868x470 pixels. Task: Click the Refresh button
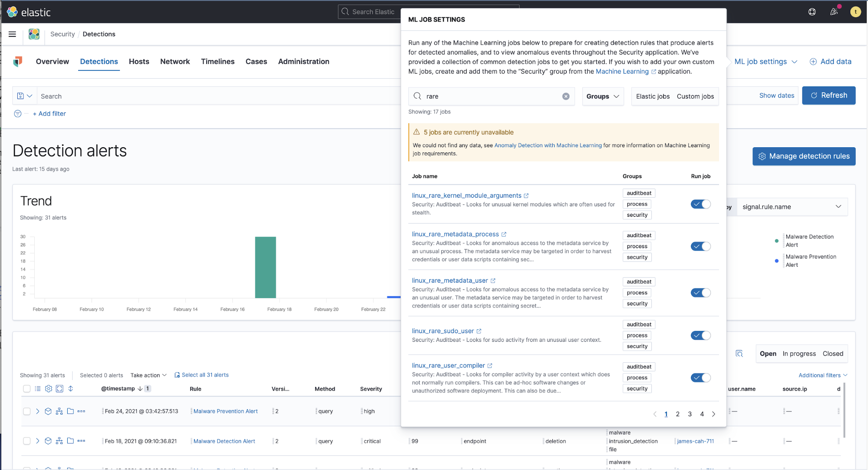point(828,96)
